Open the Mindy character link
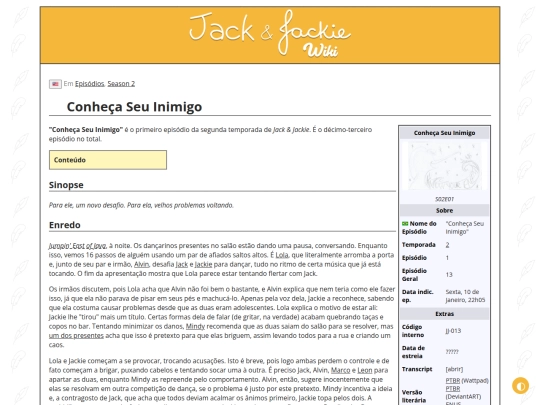 coord(195,326)
